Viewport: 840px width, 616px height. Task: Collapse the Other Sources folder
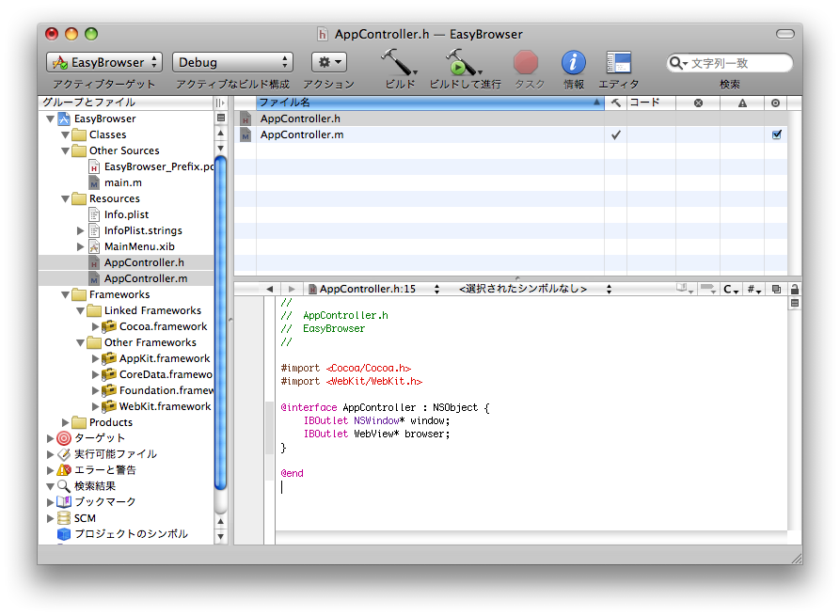tap(65, 150)
